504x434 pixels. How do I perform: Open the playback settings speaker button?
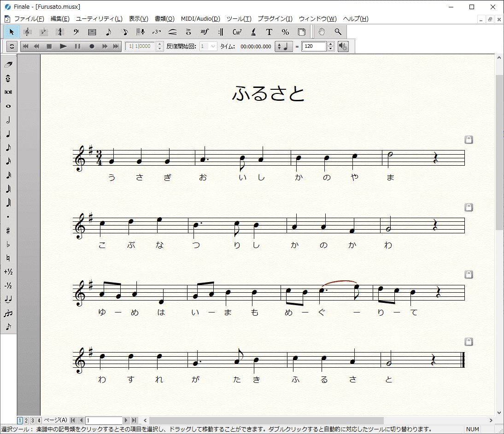343,46
